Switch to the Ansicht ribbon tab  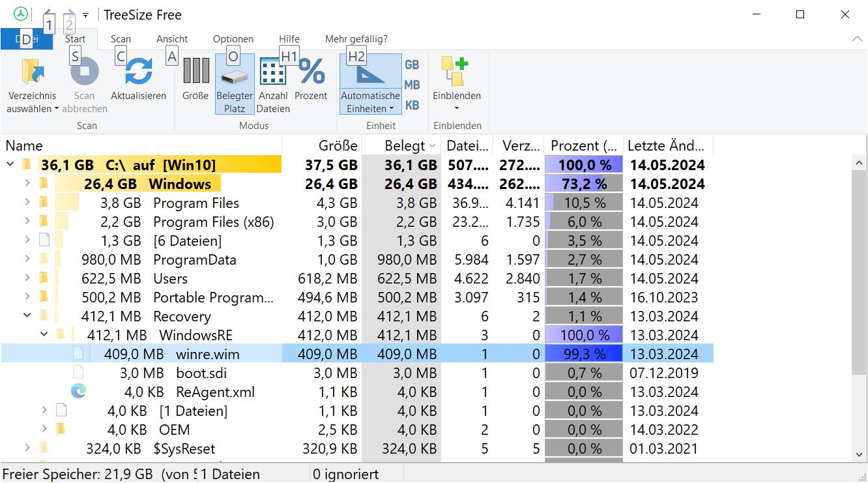click(172, 39)
